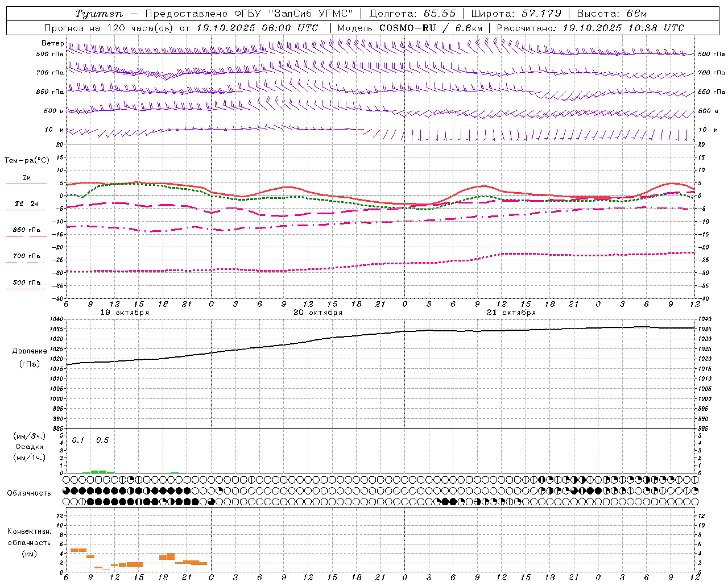Screen dimensions: 728x582
Task: Click the Tyumen station title
Action: pyautogui.click(x=99, y=14)
